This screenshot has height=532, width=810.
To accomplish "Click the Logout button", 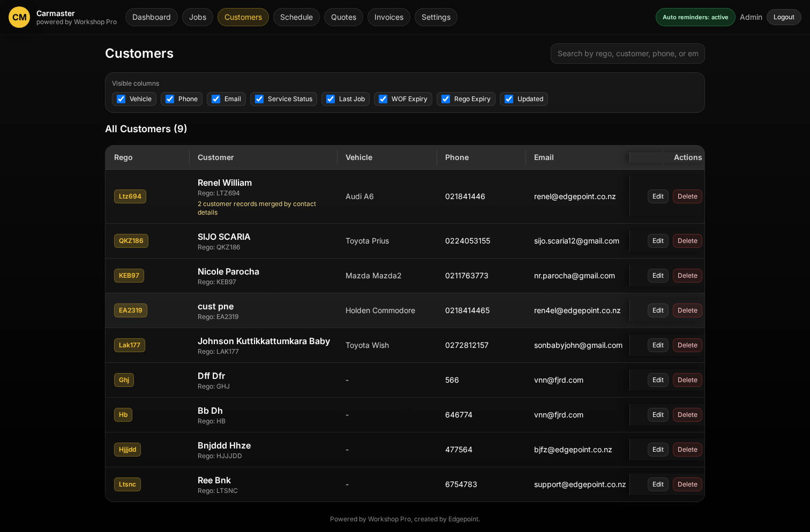I will click(784, 17).
